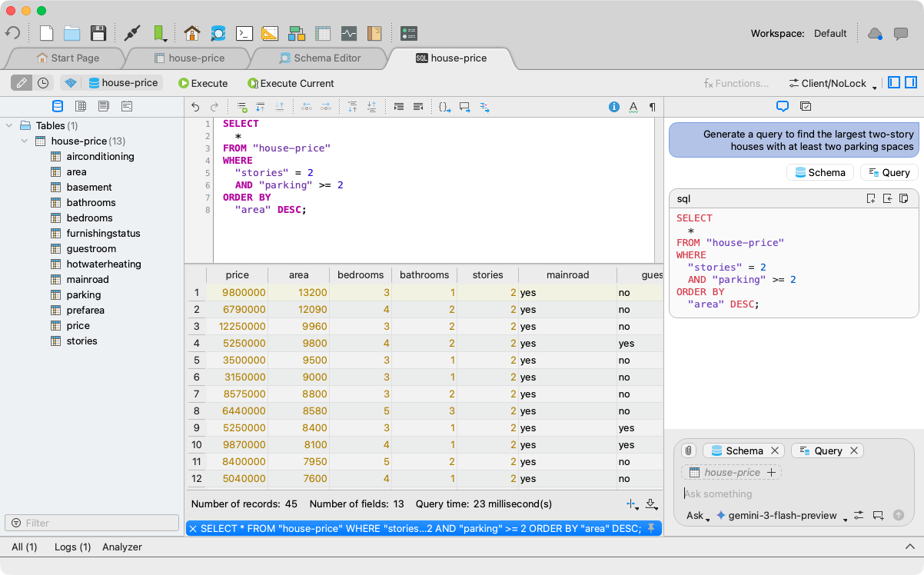
Task: Click the attachment paperclip icon
Action: coord(689,450)
